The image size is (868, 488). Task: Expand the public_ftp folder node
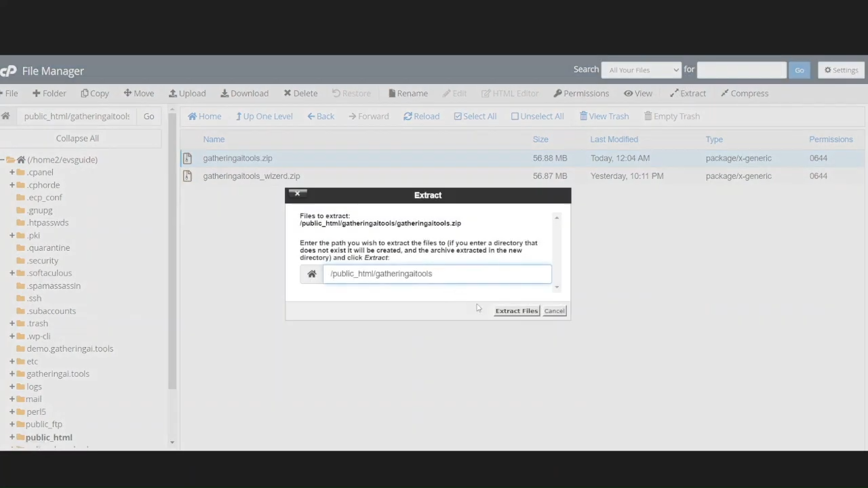[x=12, y=424]
